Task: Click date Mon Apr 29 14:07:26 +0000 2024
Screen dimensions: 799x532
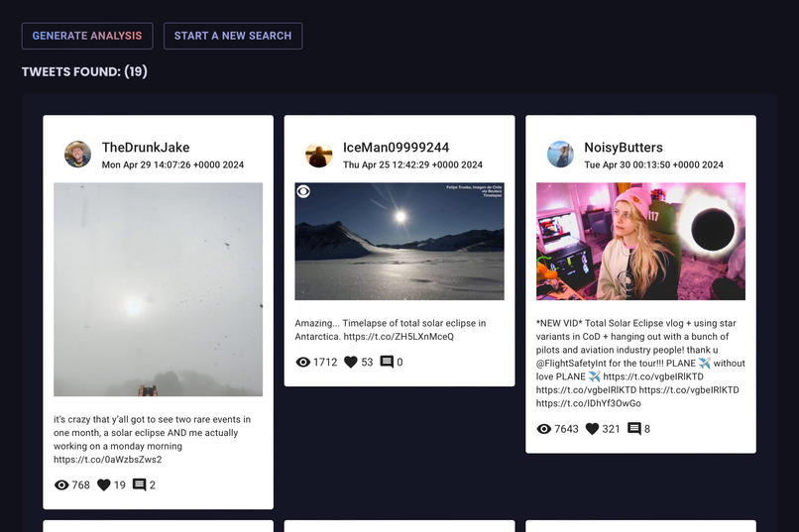Action: 172,164
